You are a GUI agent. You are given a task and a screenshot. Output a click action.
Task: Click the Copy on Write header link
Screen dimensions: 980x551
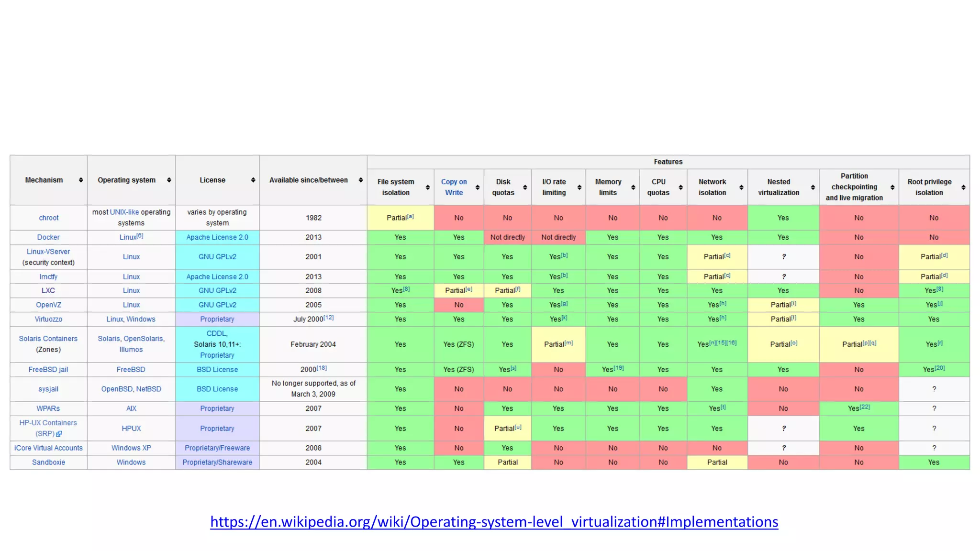point(454,187)
